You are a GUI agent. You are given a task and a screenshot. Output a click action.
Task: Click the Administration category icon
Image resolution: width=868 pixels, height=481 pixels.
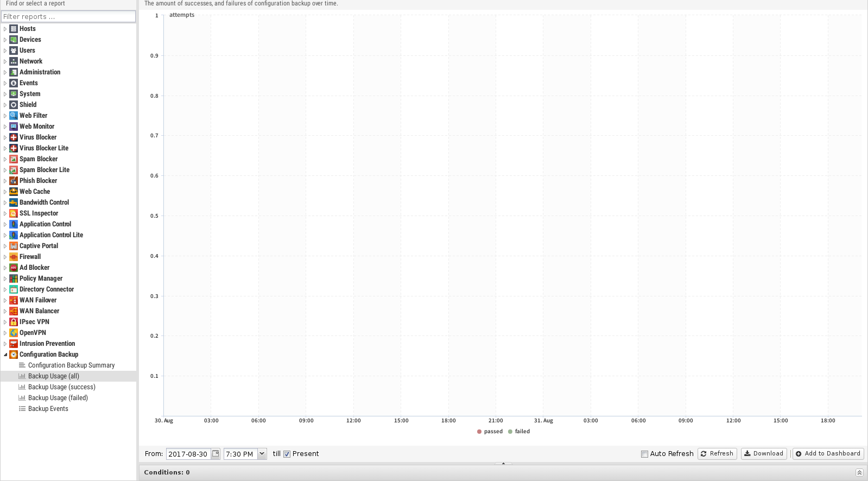14,72
